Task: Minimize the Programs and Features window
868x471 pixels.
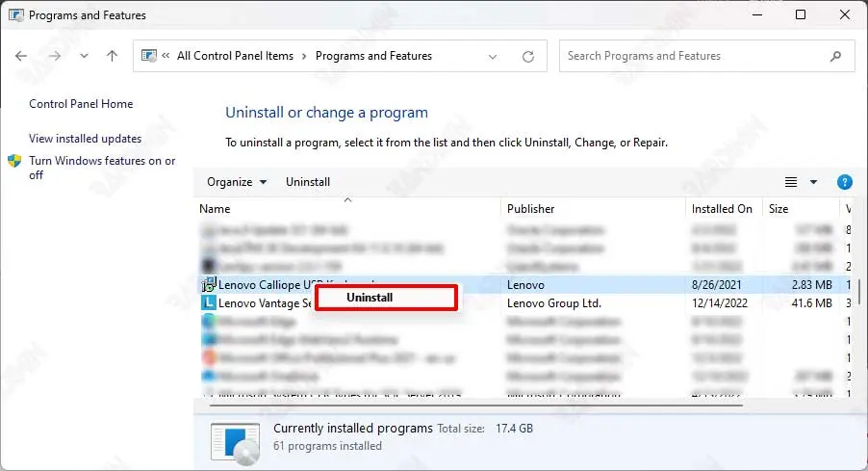Action: (x=757, y=15)
